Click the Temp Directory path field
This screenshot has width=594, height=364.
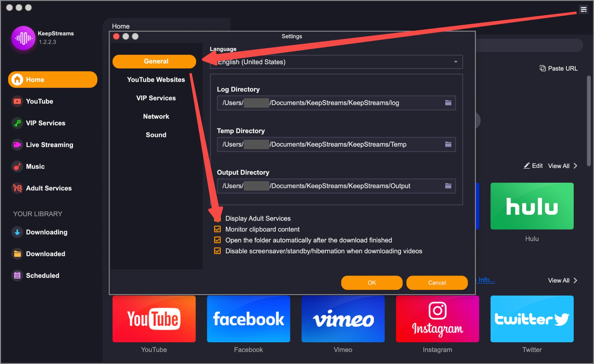pyautogui.click(x=336, y=144)
